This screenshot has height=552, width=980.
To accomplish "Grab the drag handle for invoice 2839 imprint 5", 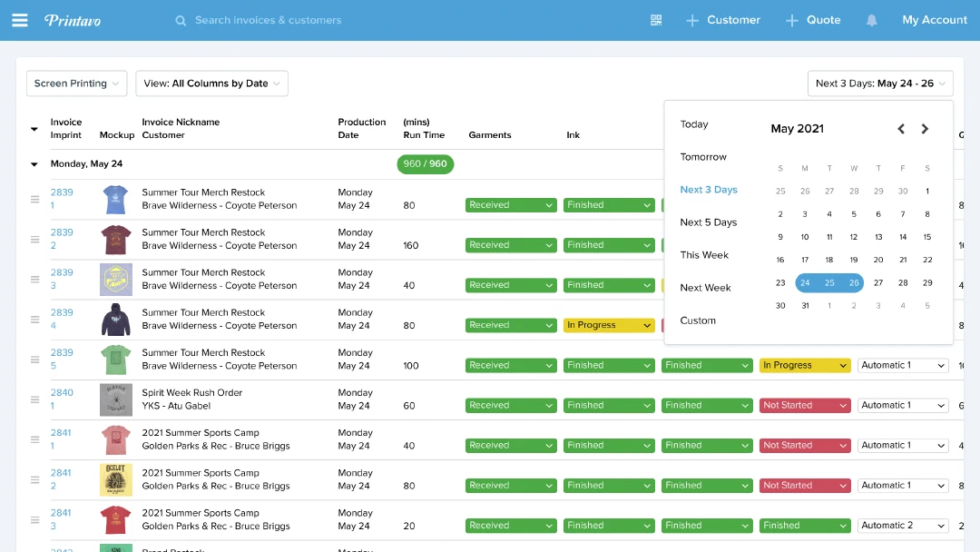I will click(x=35, y=360).
